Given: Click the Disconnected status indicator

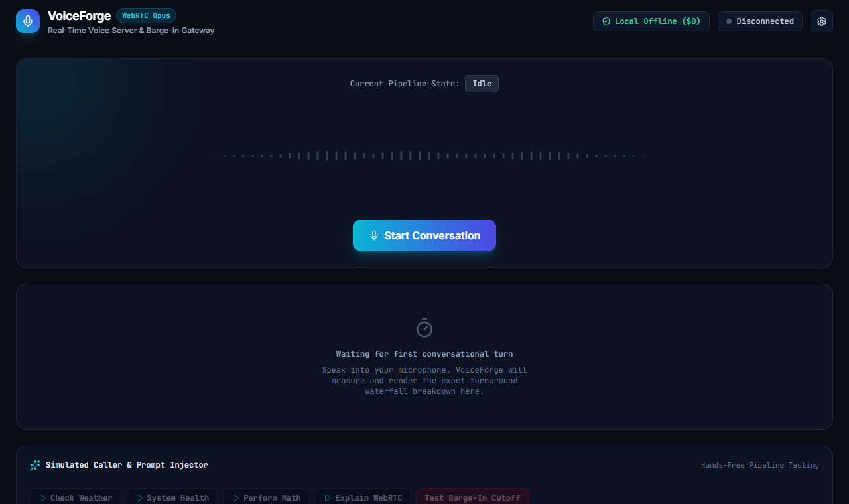Looking at the screenshot, I should (x=760, y=21).
